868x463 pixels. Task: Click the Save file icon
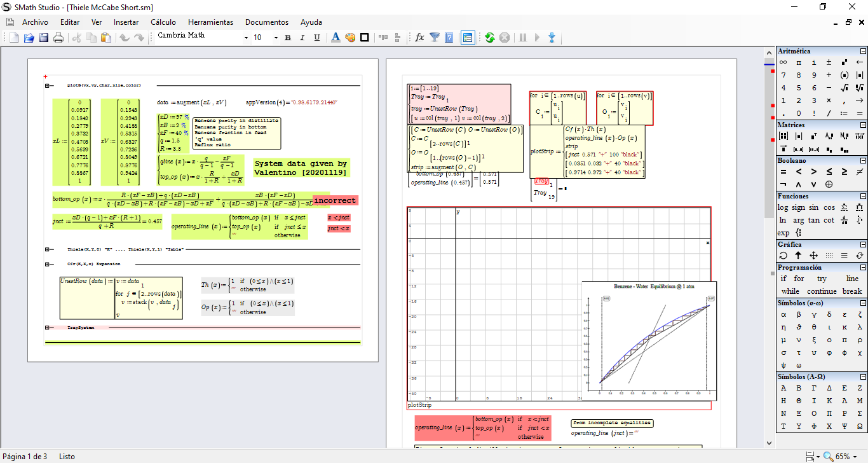point(44,38)
